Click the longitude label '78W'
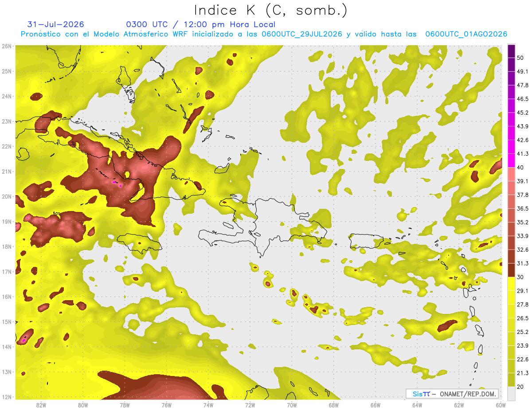 point(125,405)
